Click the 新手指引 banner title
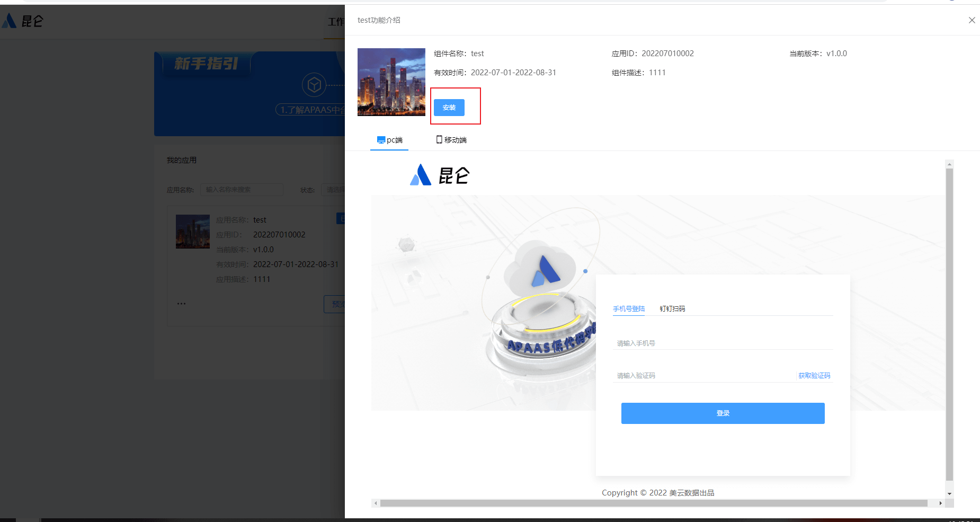Image resolution: width=980 pixels, height=522 pixels. tap(207, 64)
